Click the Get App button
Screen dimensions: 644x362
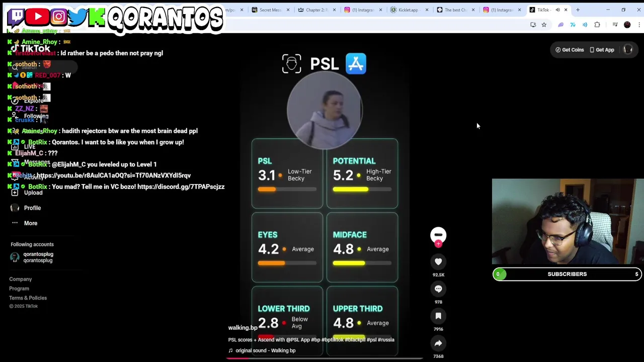(x=602, y=50)
